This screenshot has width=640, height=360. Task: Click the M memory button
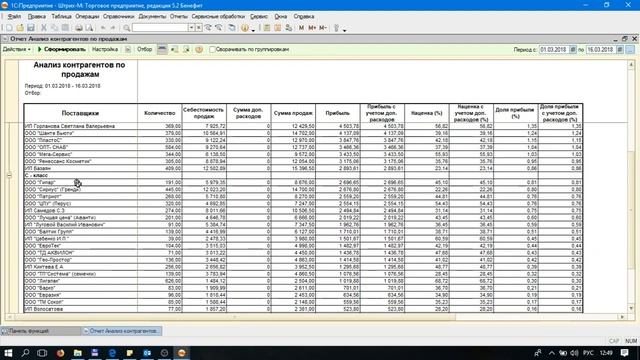pyautogui.click(x=301, y=28)
